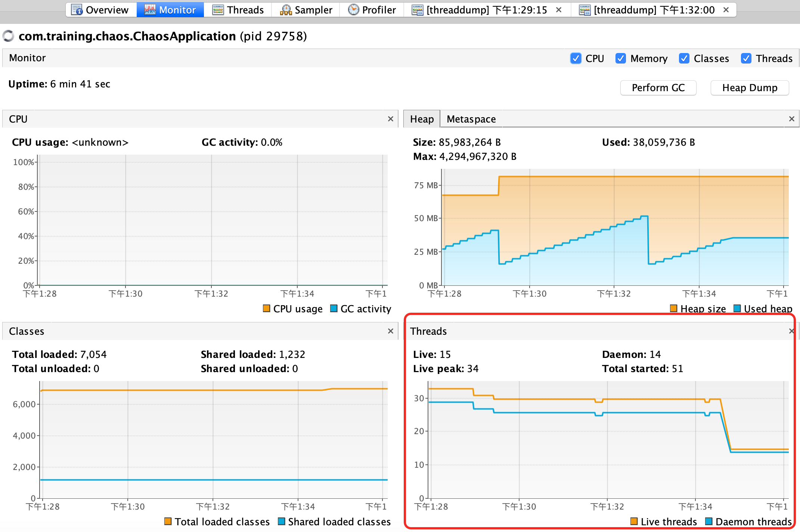This screenshot has width=800, height=532.
Task: Click the Monitor section header label
Action: (x=27, y=58)
